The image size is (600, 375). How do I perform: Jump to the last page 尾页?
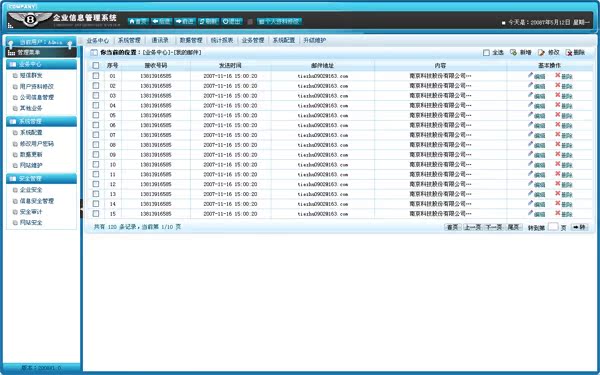tap(514, 227)
